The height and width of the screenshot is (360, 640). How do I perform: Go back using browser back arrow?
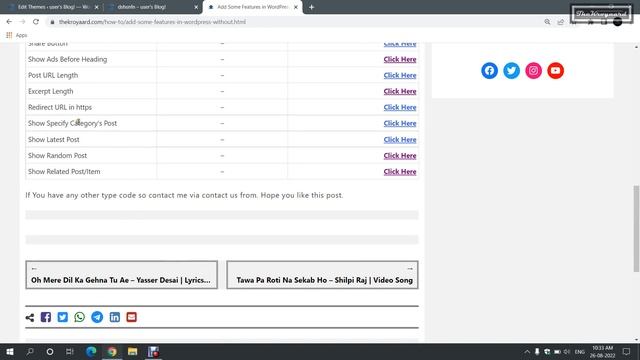click(9, 22)
